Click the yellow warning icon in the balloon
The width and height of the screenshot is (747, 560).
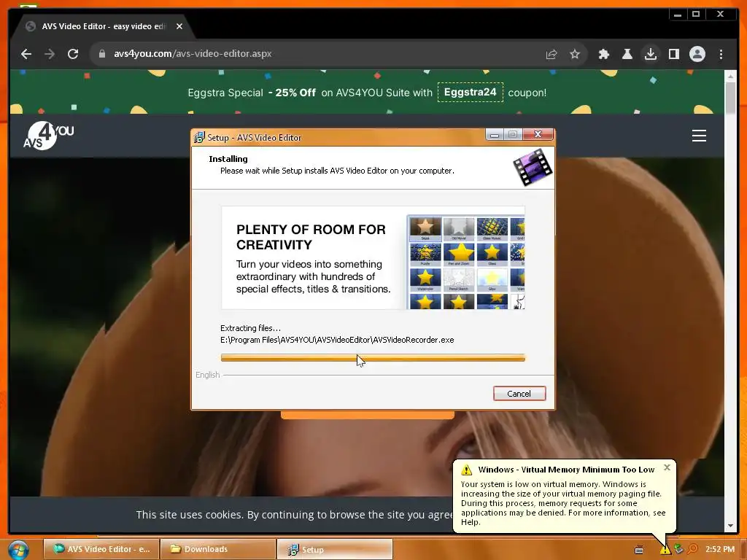(x=466, y=470)
